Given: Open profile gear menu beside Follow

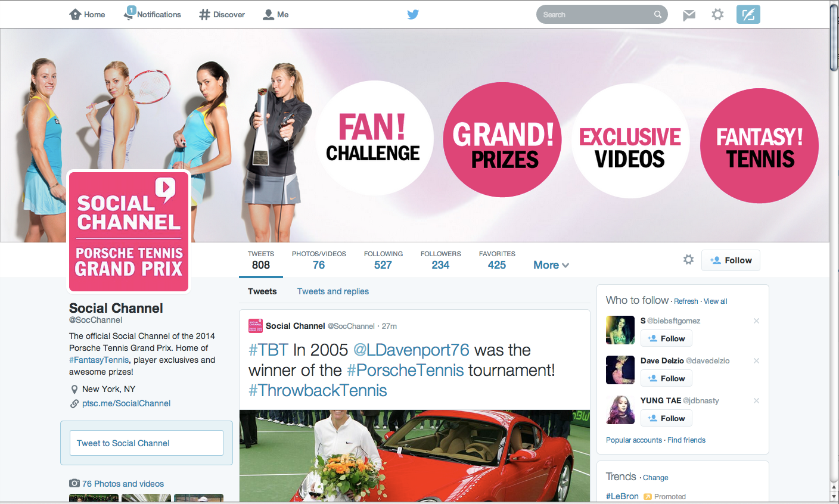Looking at the screenshot, I should coord(689,260).
